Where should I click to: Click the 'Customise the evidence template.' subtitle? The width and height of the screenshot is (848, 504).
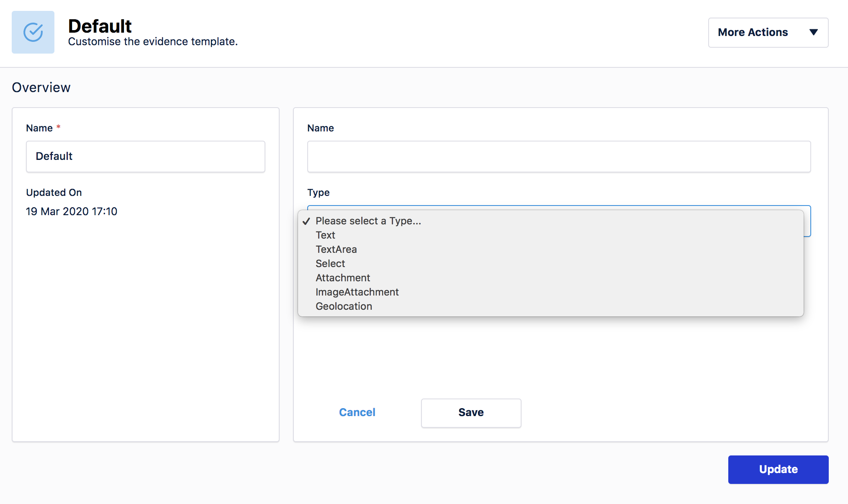tap(153, 42)
